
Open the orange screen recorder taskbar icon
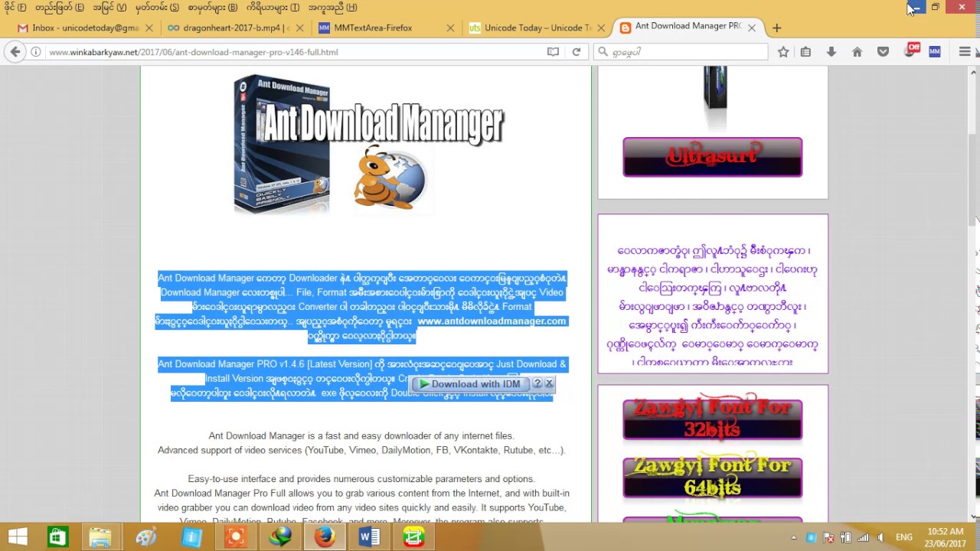pyautogui.click(x=235, y=537)
